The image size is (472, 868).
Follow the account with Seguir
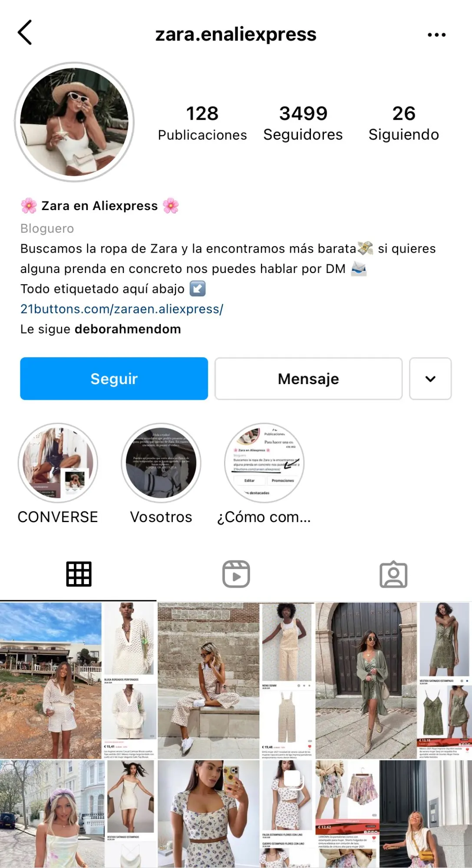tap(114, 378)
